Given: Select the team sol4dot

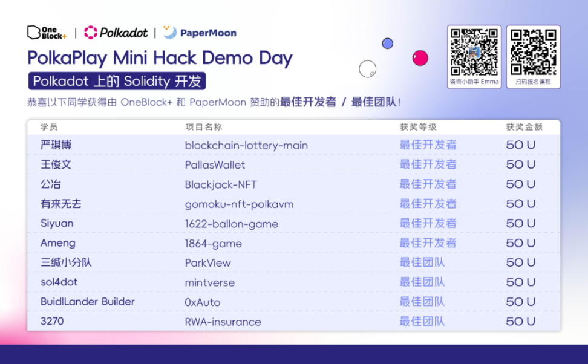Looking at the screenshot, I should [59, 282].
